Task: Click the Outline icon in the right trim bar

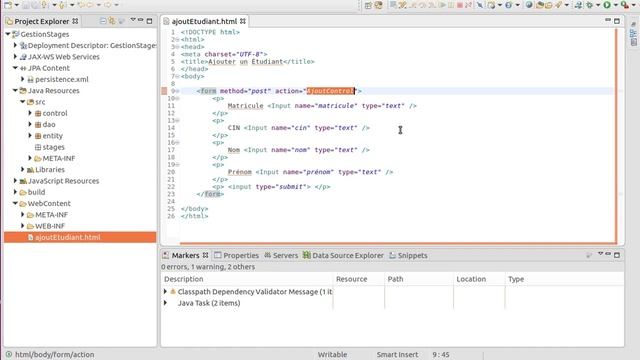Action: point(633,33)
